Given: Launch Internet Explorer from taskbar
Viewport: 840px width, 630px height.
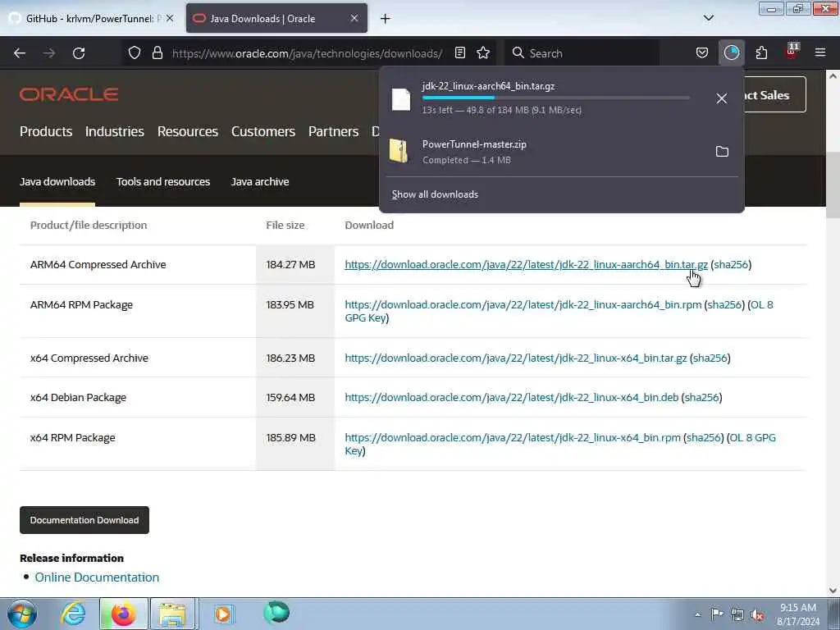Looking at the screenshot, I should [x=73, y=614].
